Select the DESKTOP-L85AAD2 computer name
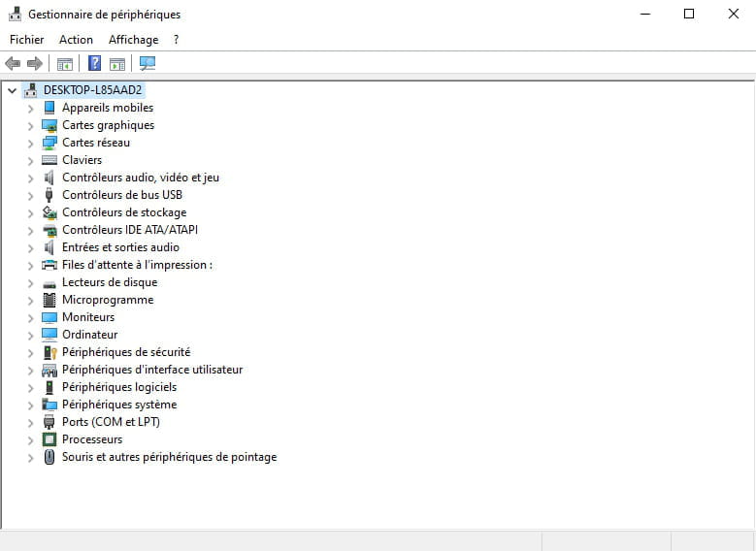756x551 pixels. pyautogui.click(x=92, y=90)
